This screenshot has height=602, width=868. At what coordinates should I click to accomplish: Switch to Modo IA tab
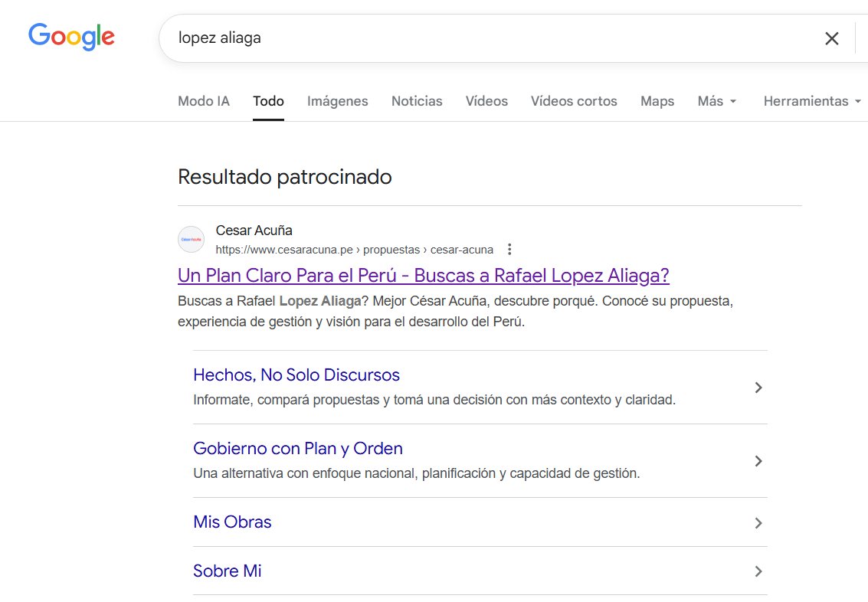pos(204,101)
